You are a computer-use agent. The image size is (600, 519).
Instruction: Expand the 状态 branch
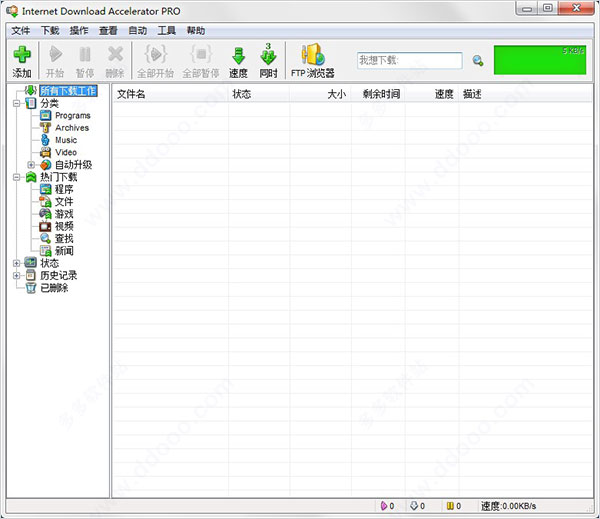16,263
